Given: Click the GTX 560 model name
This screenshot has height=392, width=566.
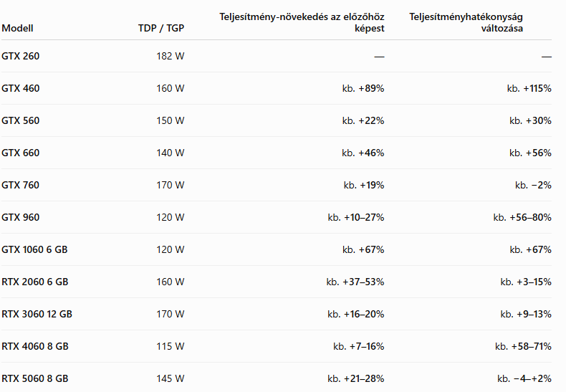Looking at the screenshot, I should coord(21,120).
